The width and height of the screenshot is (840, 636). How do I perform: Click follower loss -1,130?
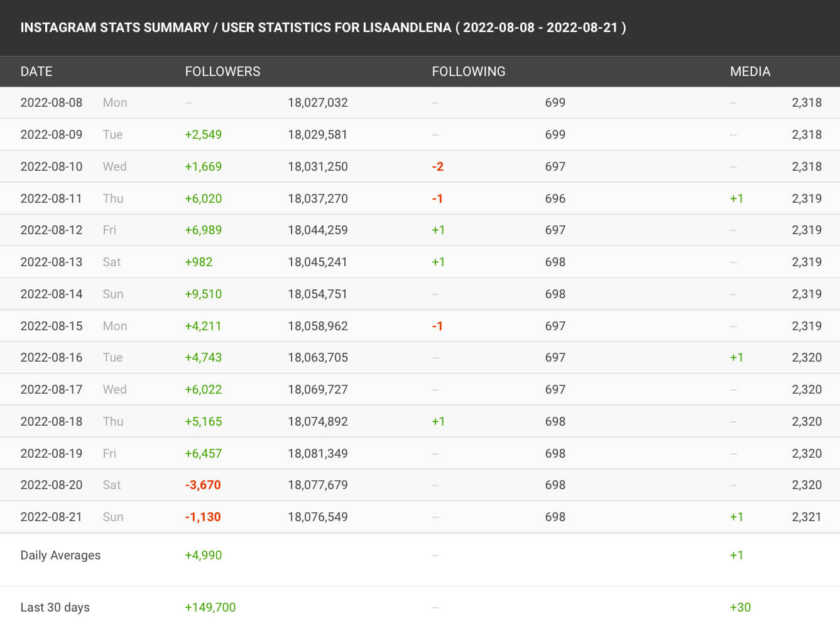tap(203, 517)
